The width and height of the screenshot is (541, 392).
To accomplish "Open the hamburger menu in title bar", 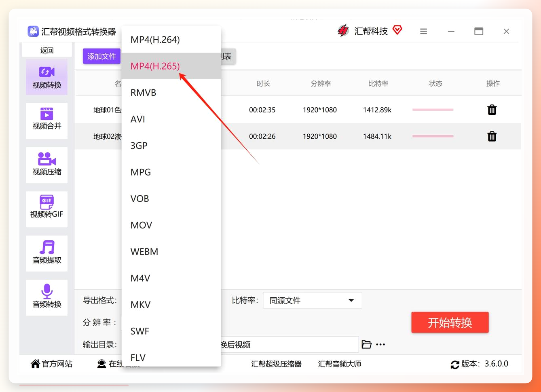I will point(423,32).
